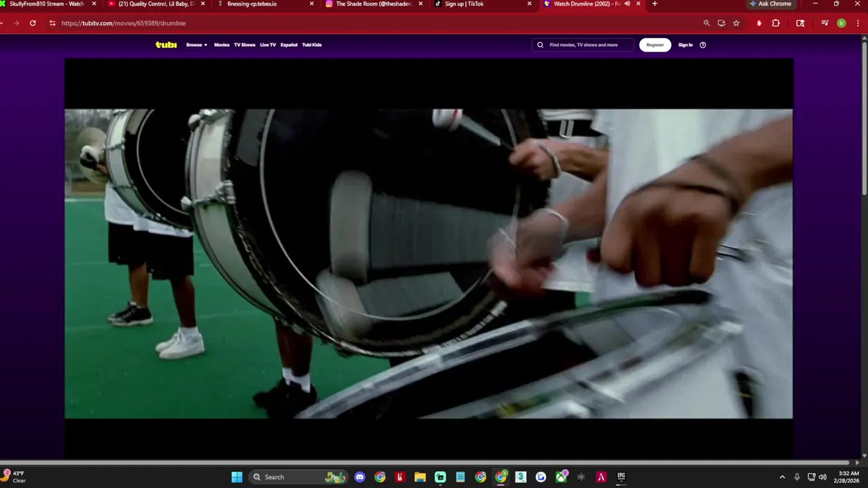Mute the Watch Drumline tab audio
This screenshot has width=868, height=488.
(x=627, y=4)
